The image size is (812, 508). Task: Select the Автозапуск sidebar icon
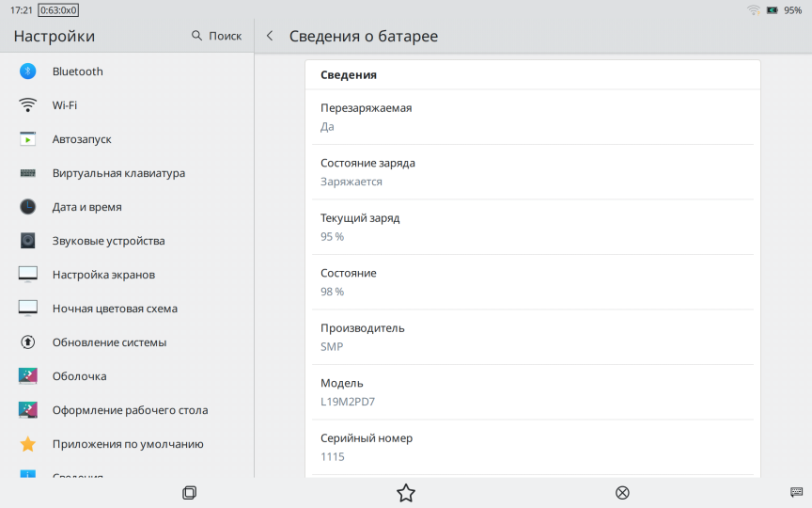tap(28, 139)
